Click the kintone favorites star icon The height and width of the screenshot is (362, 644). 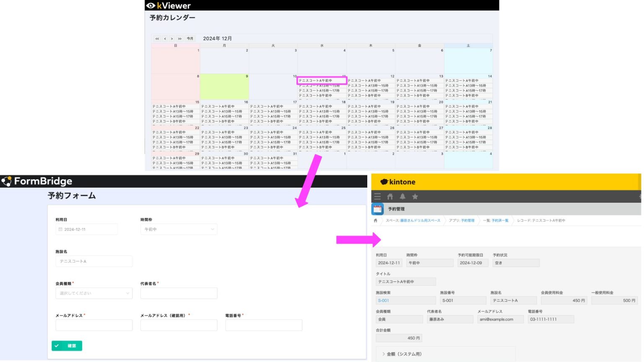click(x=415, y=196)
